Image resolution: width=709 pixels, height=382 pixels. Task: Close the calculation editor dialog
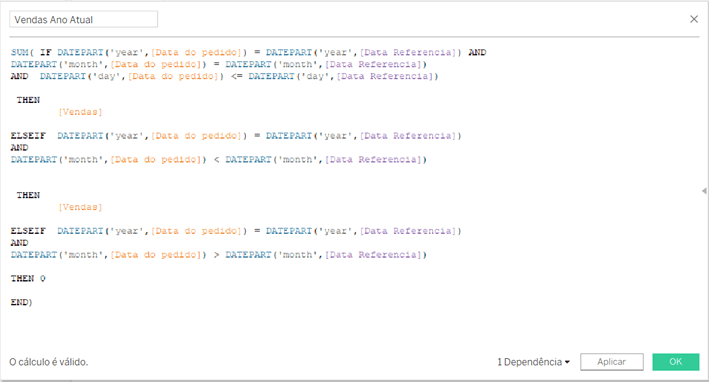(694, 19)
